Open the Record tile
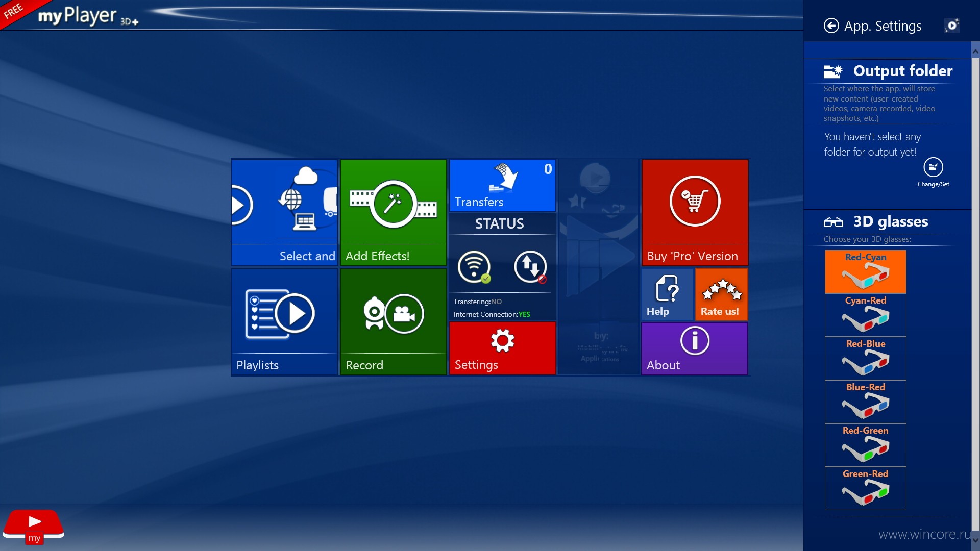The width and height of the screenshot is (980, 551). pyautogui.click(x=394, y=322)
